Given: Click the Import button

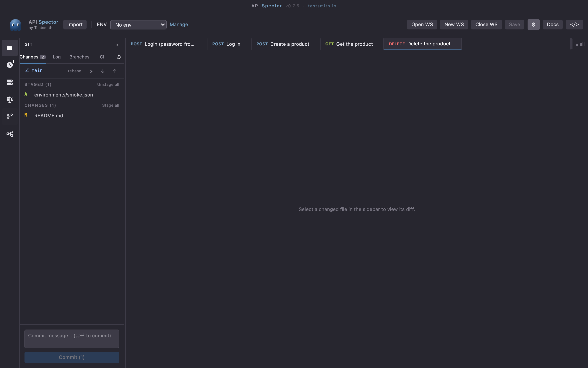Looking at the screenshot, I should (75, 25).
